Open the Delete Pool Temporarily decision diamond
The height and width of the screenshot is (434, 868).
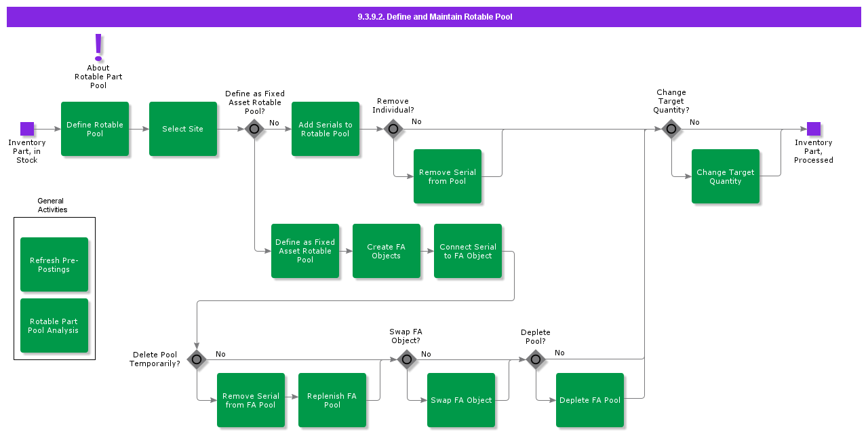tap(197, 359)
